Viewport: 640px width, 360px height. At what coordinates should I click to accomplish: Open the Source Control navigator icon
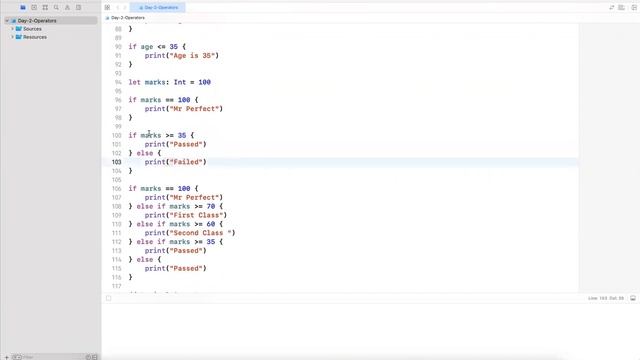coord(34,7)
